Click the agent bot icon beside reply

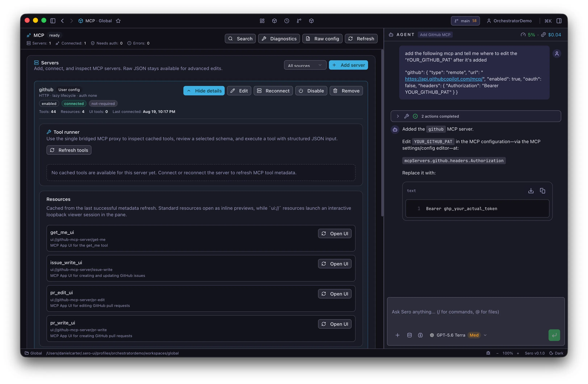pyautogui.click(x=395, y=129)
